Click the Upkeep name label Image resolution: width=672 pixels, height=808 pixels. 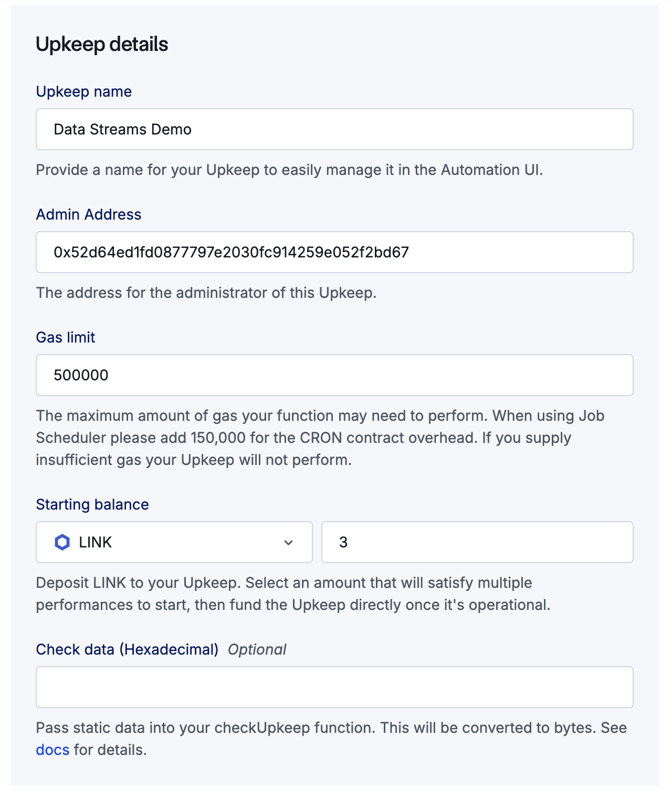83,91
